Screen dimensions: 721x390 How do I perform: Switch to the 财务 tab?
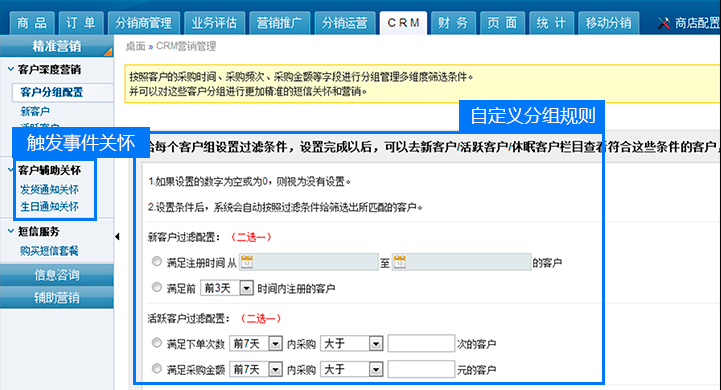tap(453, 23)
